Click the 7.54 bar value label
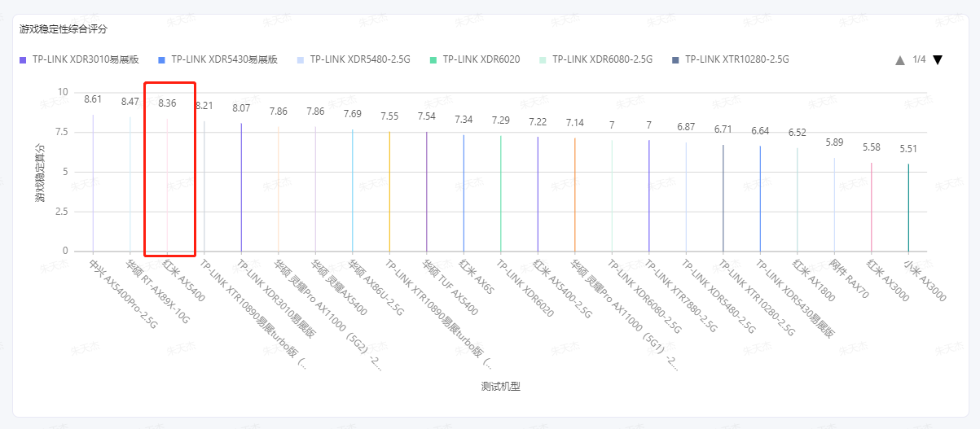This screenshot has height=429, width=980. point(427,116)
